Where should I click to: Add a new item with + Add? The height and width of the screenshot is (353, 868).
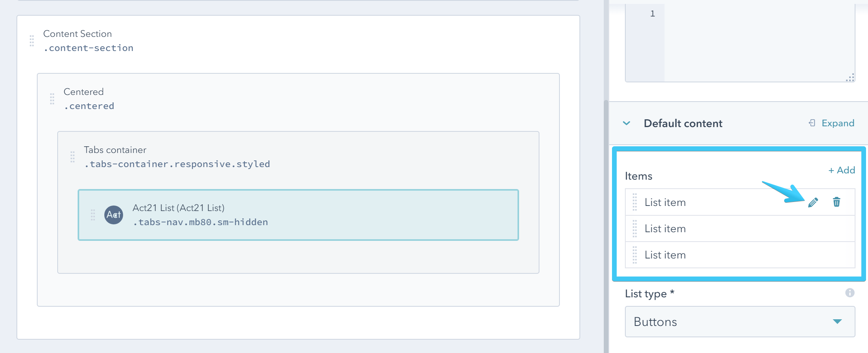coord(841,170)
